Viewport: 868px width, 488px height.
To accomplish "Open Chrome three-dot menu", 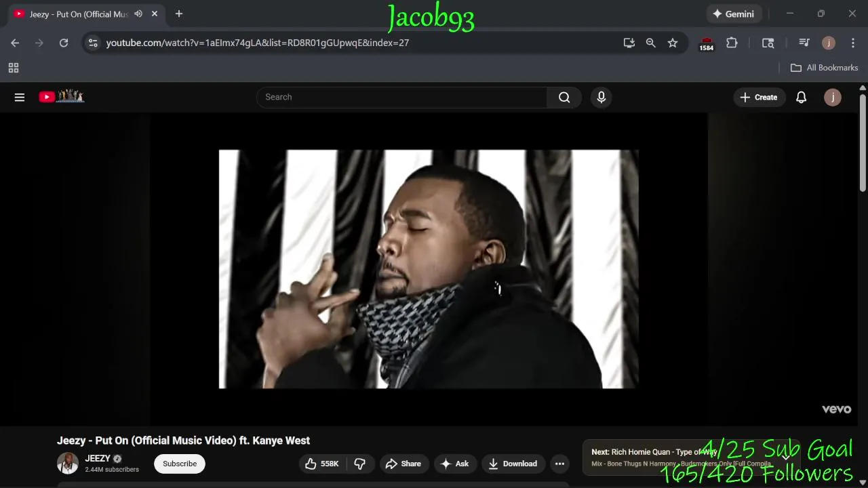I will 853,43.
